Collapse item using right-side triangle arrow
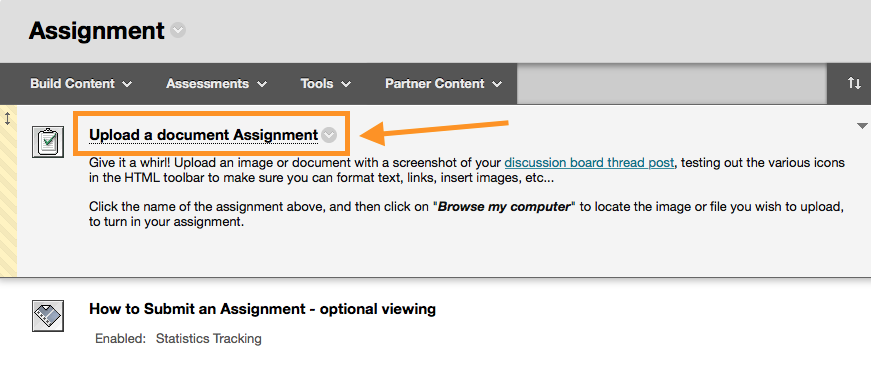Image resolution: width=871 pixels, height=372 pixels. click(x=862, y=127)
